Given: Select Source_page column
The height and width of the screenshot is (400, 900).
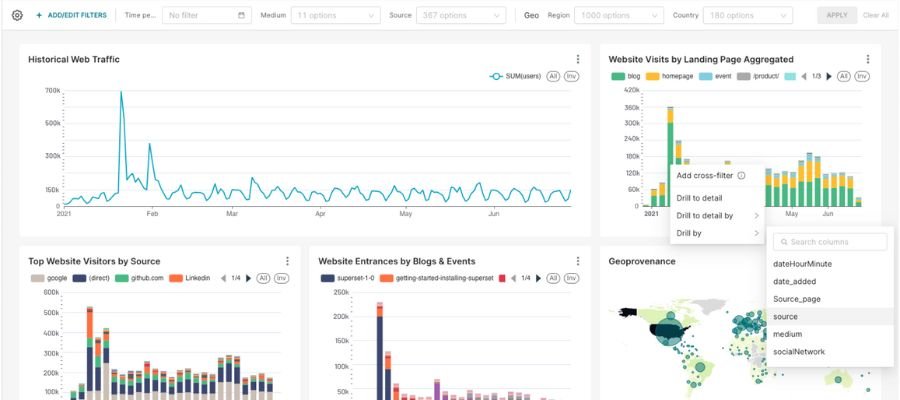Looking at the screenshot, I should click(x=830, y=299).
